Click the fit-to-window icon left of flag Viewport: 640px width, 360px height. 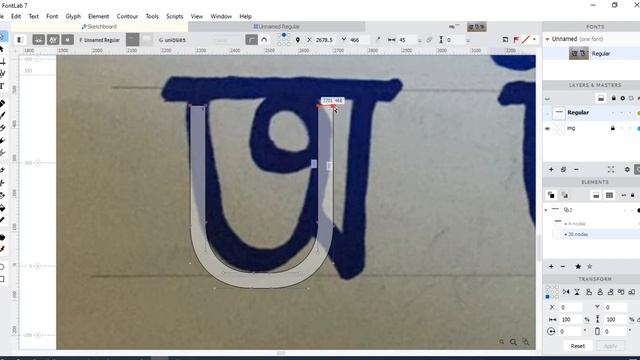[x=505, y=40]
